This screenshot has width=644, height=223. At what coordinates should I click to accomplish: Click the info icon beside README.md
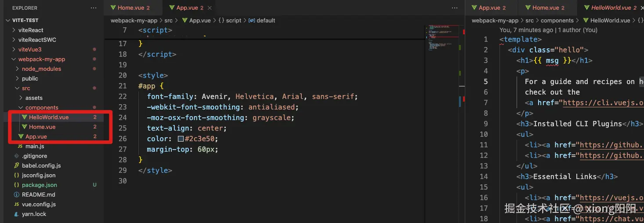pos(17,195)
